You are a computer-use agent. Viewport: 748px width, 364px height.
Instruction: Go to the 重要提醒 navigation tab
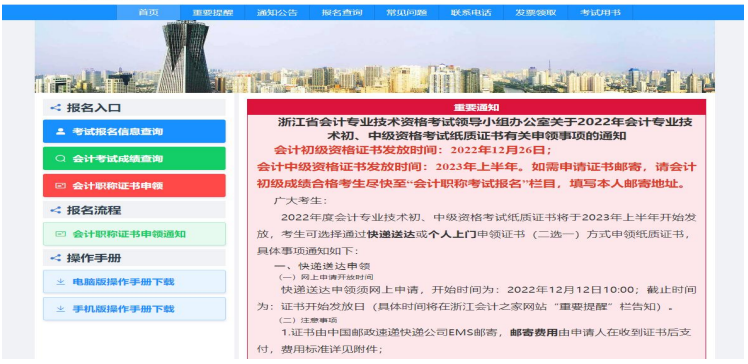click(x=213, y=12)
